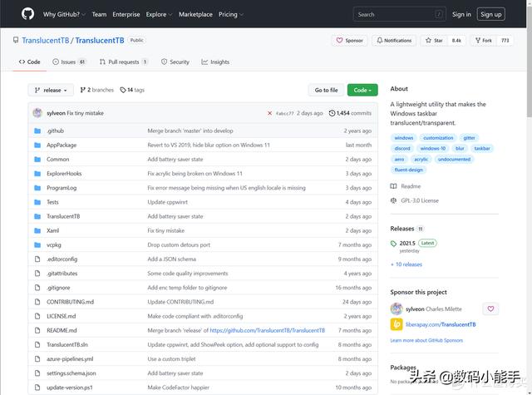Fork the TranslucentTB repository

(x=484, y=41)
